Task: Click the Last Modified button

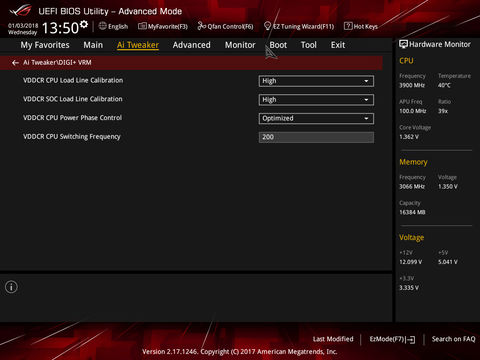Action: [333, 339]
